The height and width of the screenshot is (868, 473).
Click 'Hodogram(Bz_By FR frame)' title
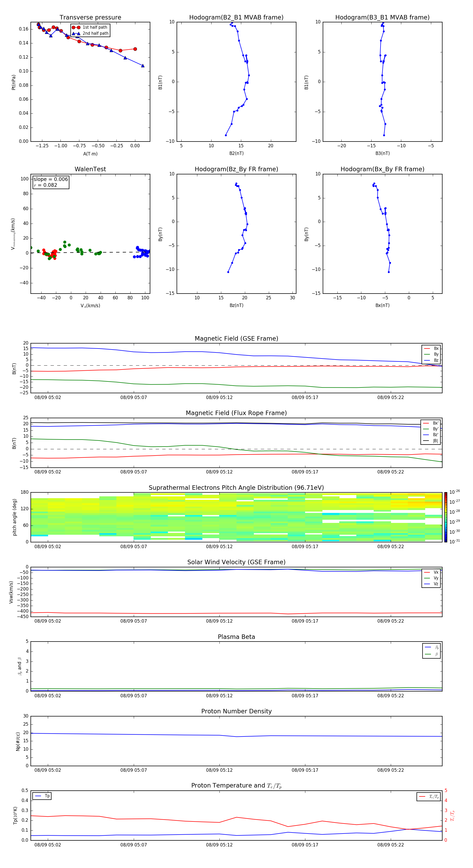(236, 169)
